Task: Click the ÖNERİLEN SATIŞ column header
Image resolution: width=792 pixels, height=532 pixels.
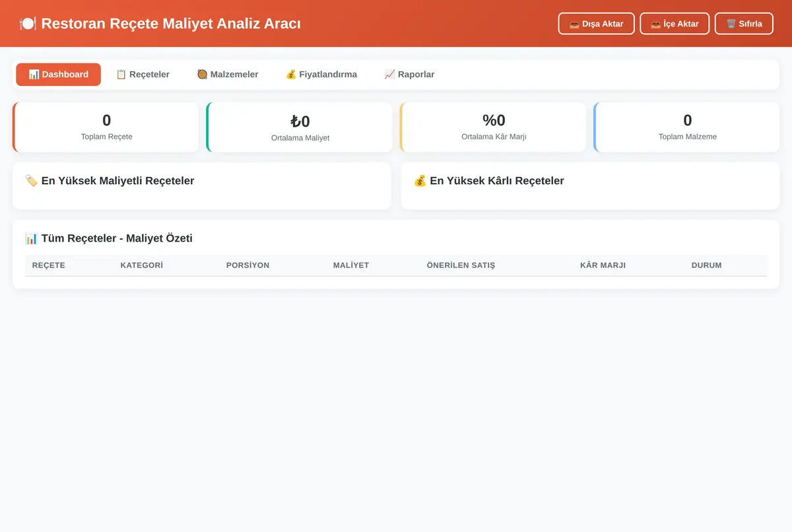Action: pos(461,265)
